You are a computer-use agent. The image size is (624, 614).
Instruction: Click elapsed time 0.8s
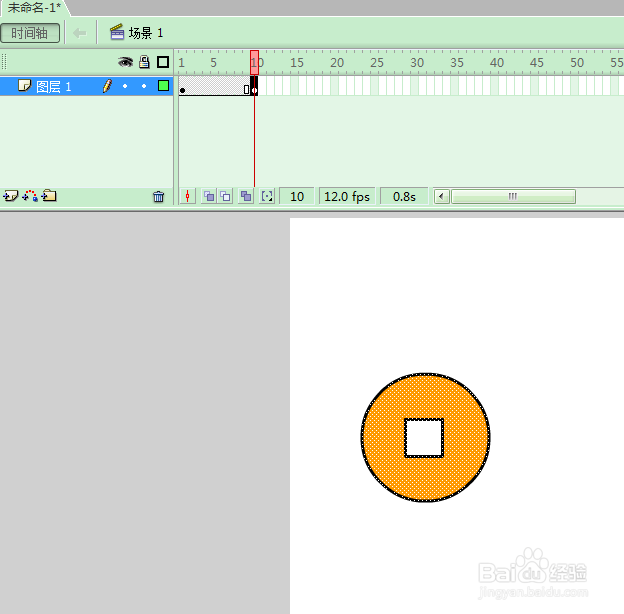pos(404,196)
